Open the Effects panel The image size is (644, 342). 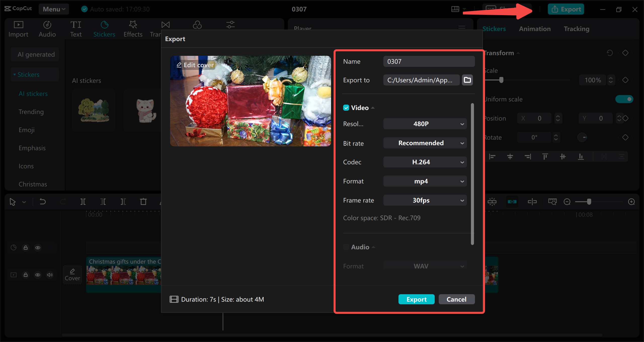point(133,28)
